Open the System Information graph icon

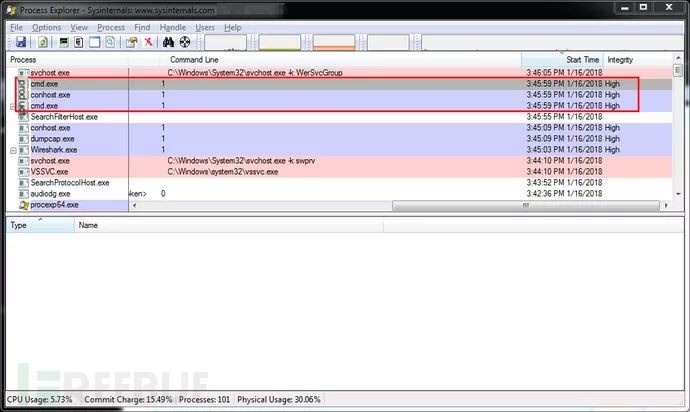[64, 42]
